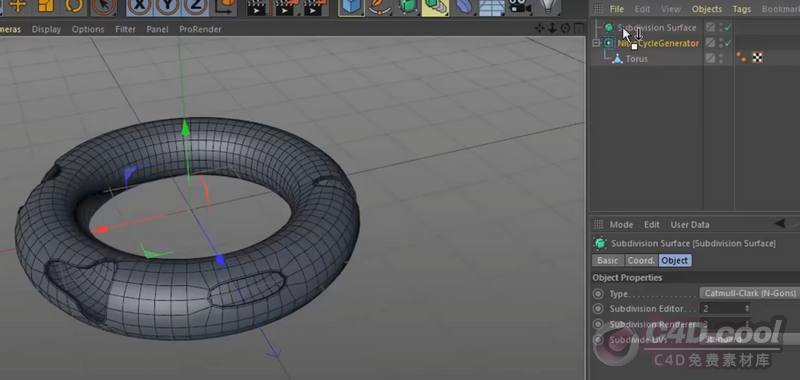Open the Type dropdown Catmull-Clark
Screen dimensions: 800x380
tap(749, 293)
